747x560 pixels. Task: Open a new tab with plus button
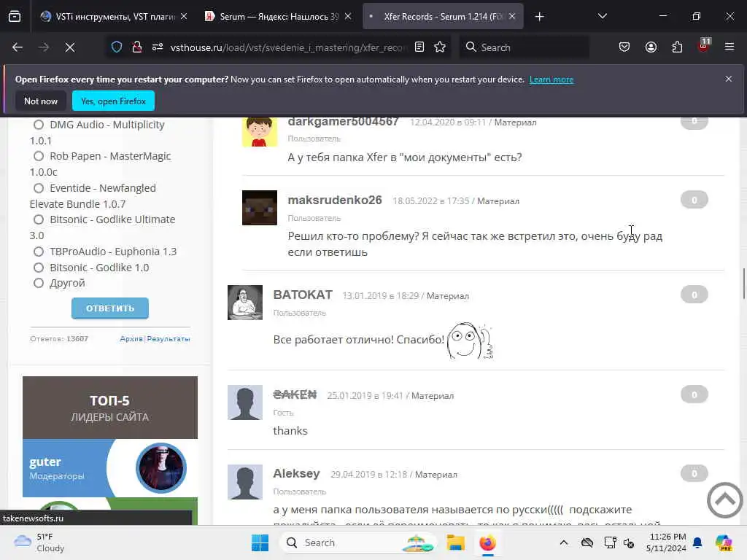click(539, 17)
